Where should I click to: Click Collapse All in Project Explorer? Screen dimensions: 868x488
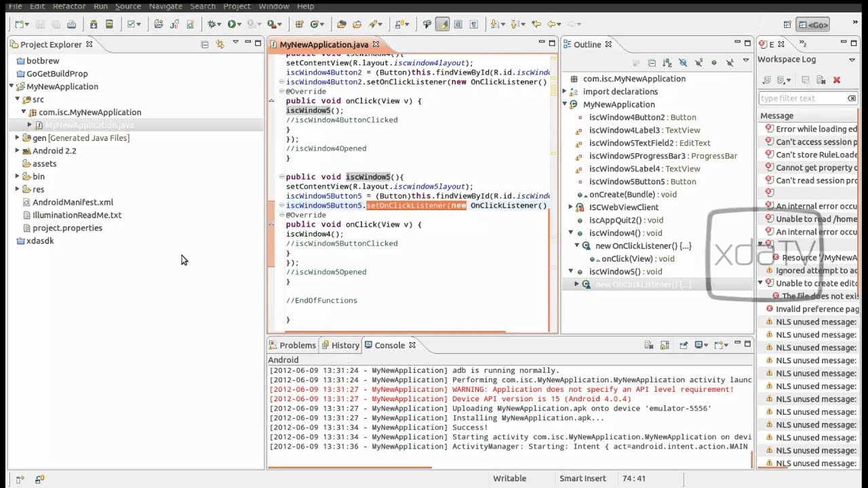tap(205, 44)
